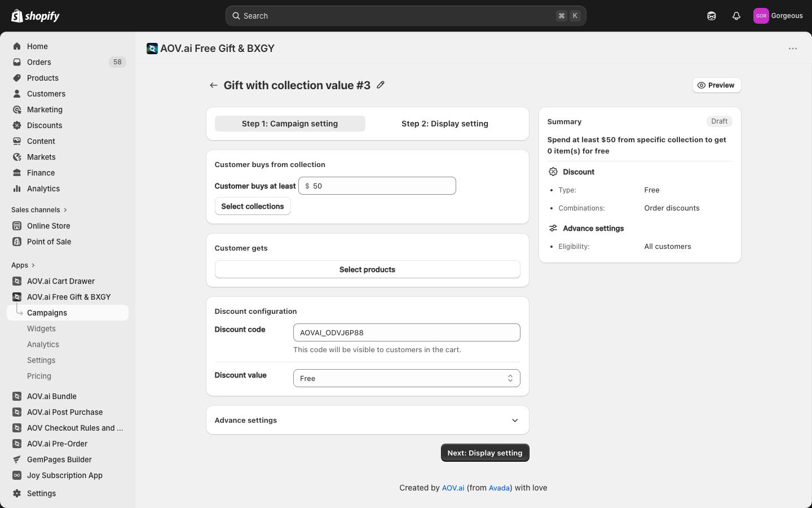
Task: Open the Marketing target icon
Action: coord(17,110)
